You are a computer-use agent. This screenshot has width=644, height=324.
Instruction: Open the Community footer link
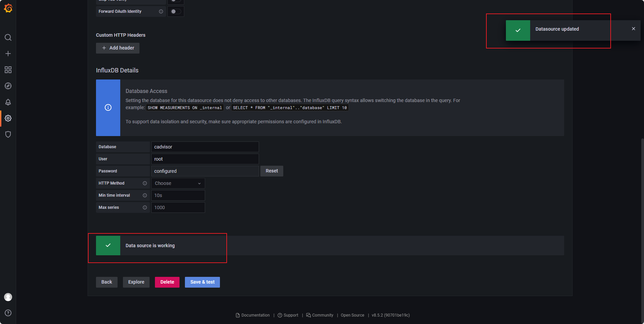pyautogui.click(x=320, y=315)
